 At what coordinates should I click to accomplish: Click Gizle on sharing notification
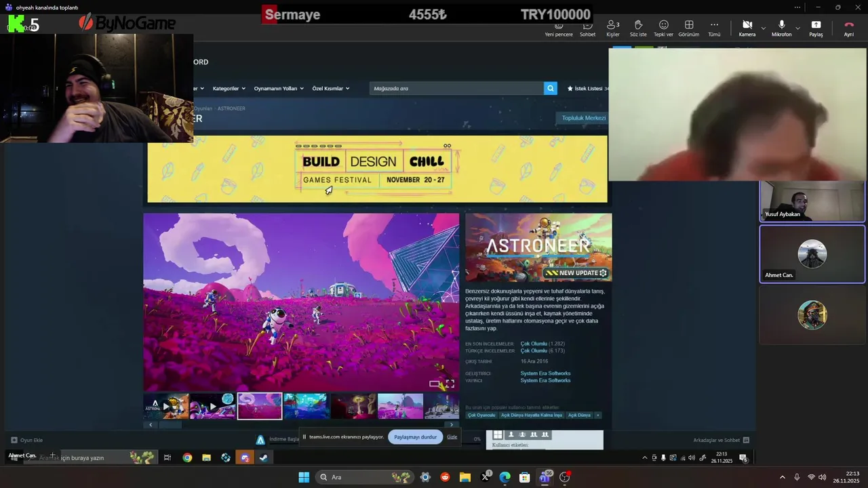tap(452, 437)
